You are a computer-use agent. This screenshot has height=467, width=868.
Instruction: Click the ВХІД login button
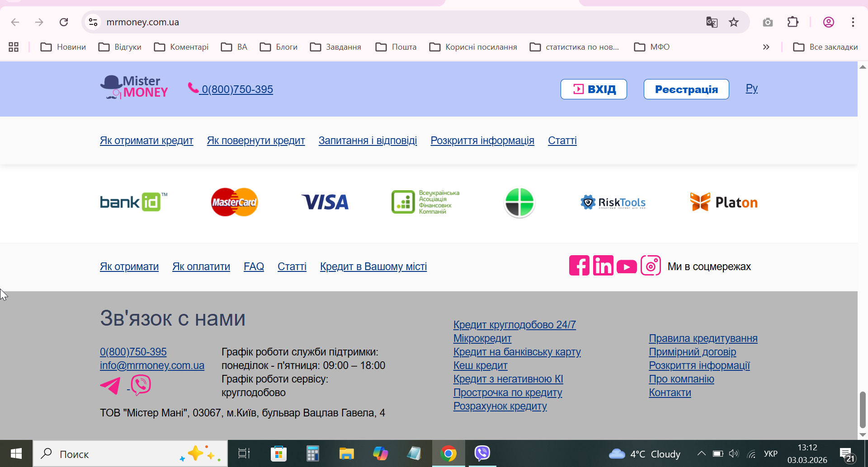[594, 89]
